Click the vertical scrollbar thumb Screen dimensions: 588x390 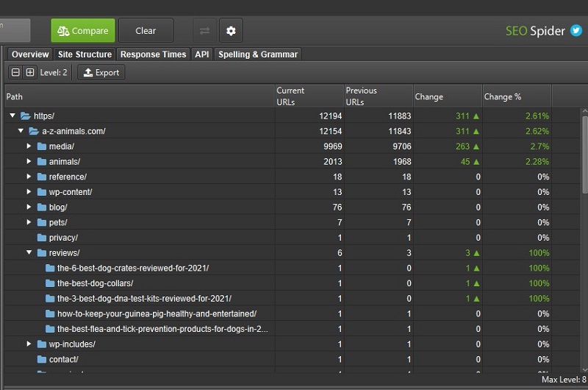tap(584, 155)
